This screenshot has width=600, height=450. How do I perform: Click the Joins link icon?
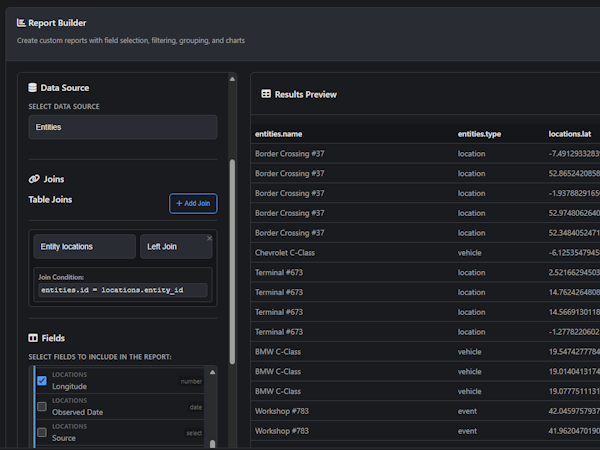point(34,179)
